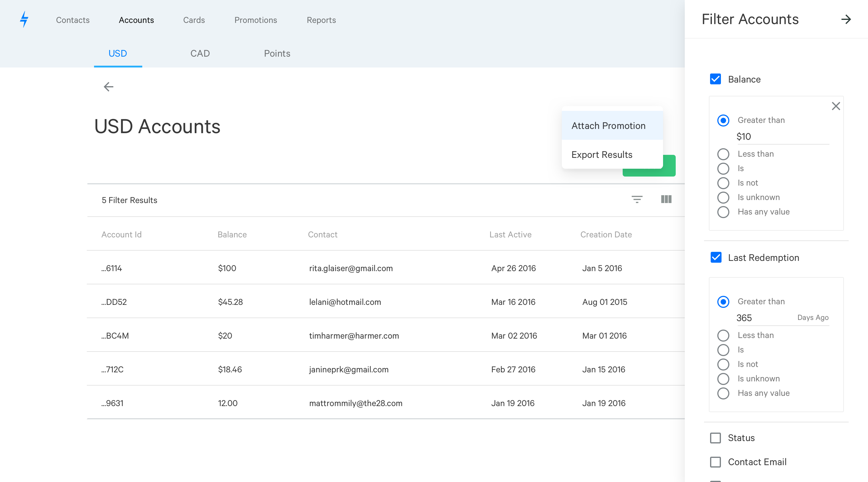This screenshot has width=868, height=482.
Task: Collapse Filter Accounts panel with arrow
Action: [846, 20]
